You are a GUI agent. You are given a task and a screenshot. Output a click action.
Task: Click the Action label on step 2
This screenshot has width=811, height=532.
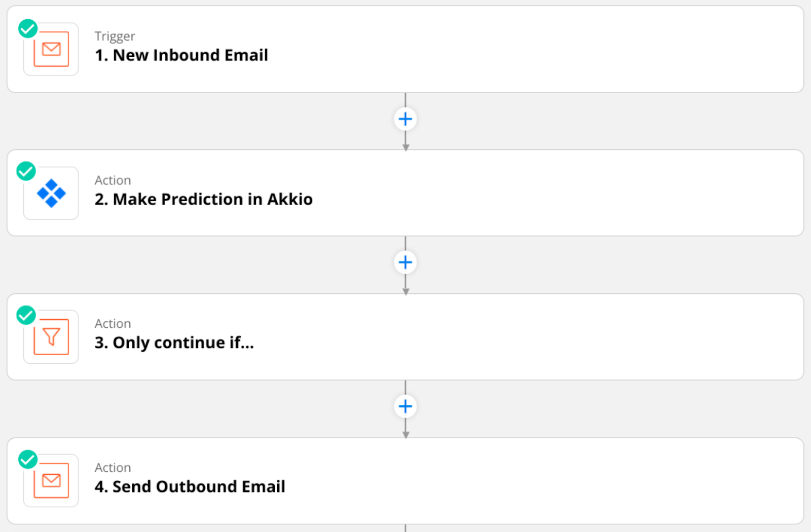tap(113, 180)
